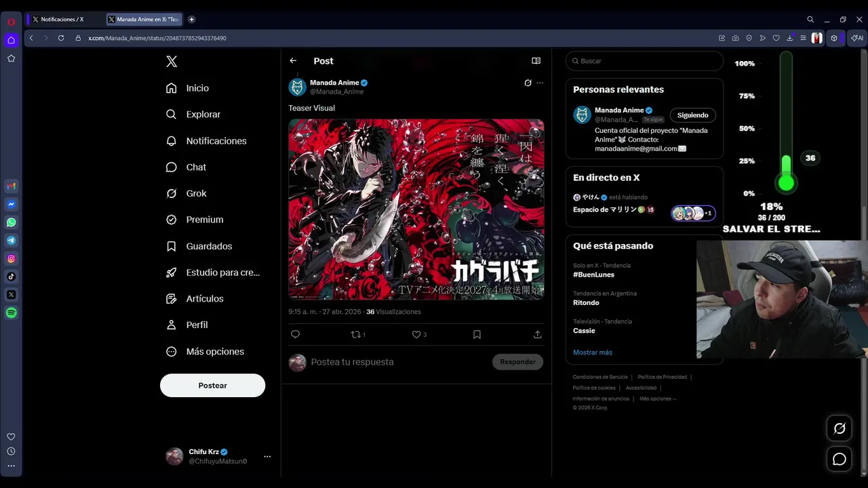Open Estudio para creadores menu item
Viewport: 868px width, 488px height.
pos(214,272)
